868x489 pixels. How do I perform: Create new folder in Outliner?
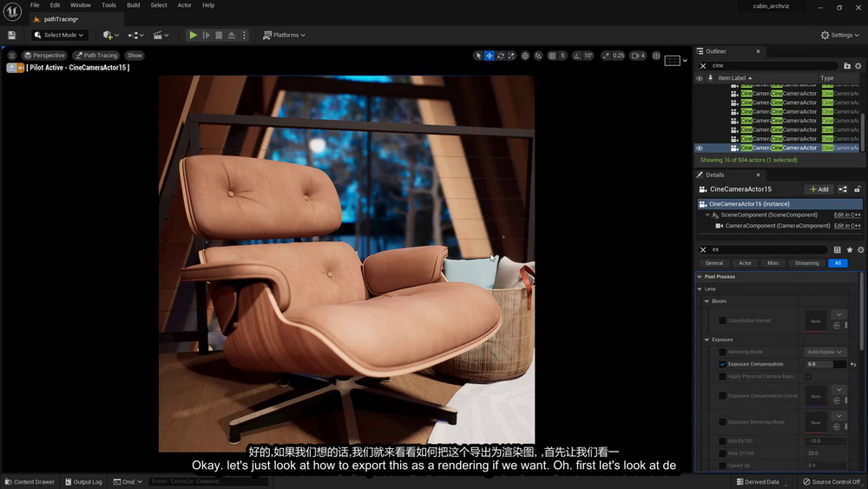point(847,65)
